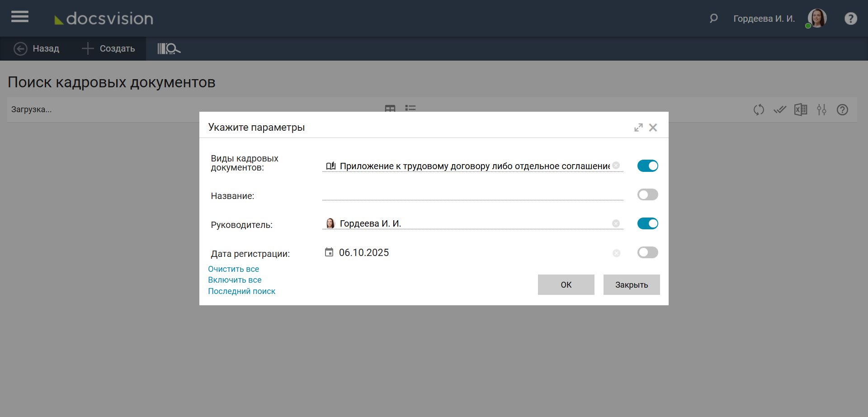Mark all as read double-check icon
The width and height of the screenshot is (868, 417).
point(779,109)
